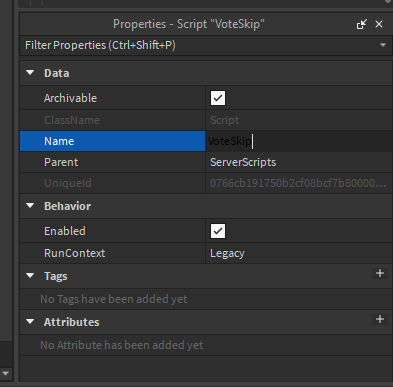Select the Enabled property label

65,231
